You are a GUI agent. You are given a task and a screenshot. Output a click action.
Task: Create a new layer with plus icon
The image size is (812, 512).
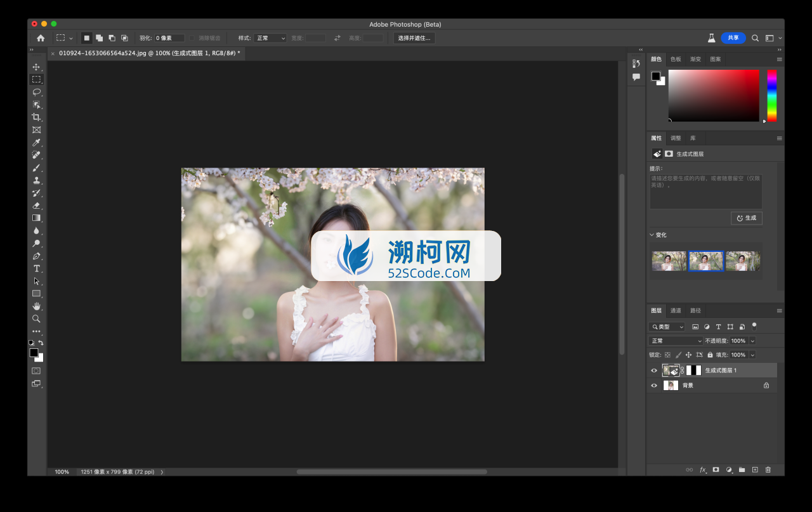click(x=755, y=469)
